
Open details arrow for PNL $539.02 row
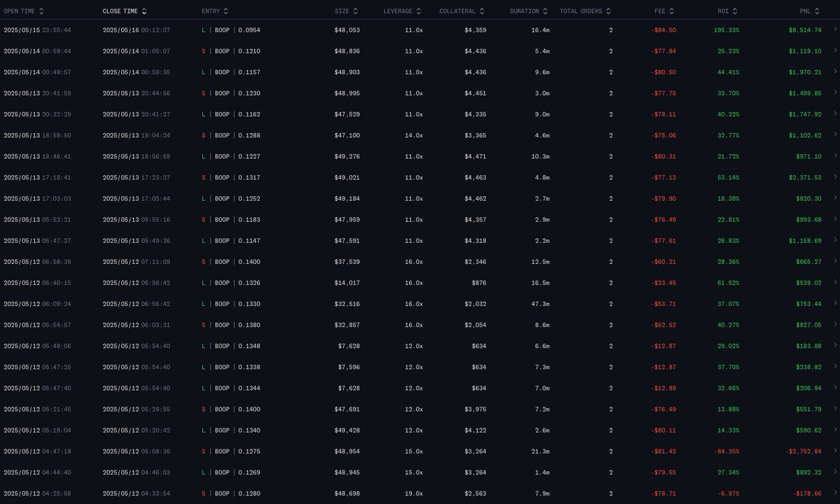pyautogui.click(x=834, y=283)
